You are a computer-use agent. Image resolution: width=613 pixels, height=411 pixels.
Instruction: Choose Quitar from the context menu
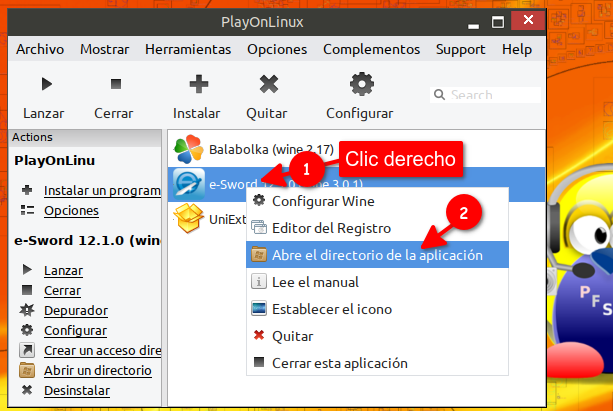point(377,336)
